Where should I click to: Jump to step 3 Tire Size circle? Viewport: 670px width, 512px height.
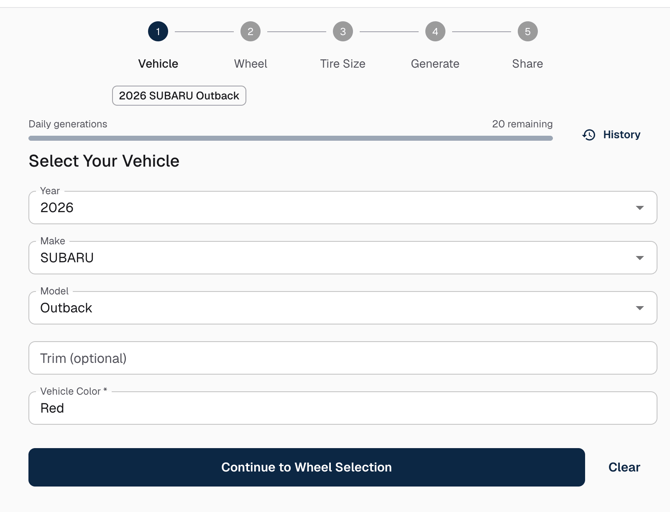coord(343,32)
